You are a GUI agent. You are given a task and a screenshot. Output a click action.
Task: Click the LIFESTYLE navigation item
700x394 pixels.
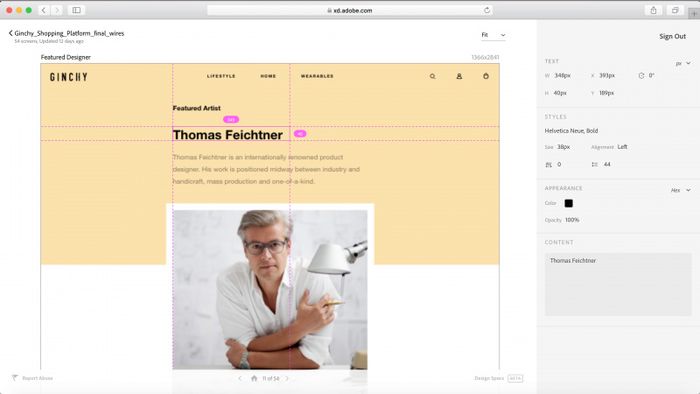[x=221, y=76]
